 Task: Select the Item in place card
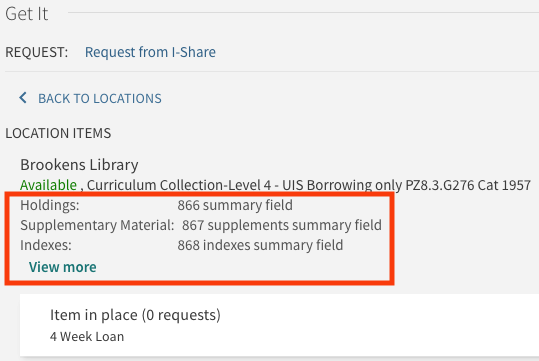279,325
